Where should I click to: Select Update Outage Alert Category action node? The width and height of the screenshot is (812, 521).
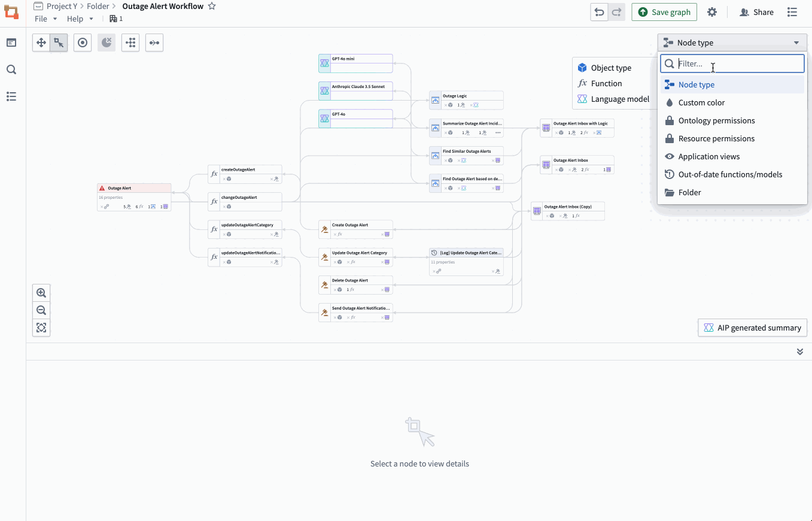coord(355,257)
